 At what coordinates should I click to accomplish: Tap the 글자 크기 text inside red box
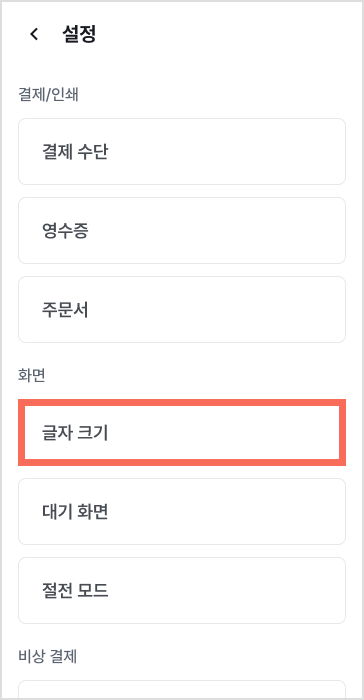tap(75, 433)
